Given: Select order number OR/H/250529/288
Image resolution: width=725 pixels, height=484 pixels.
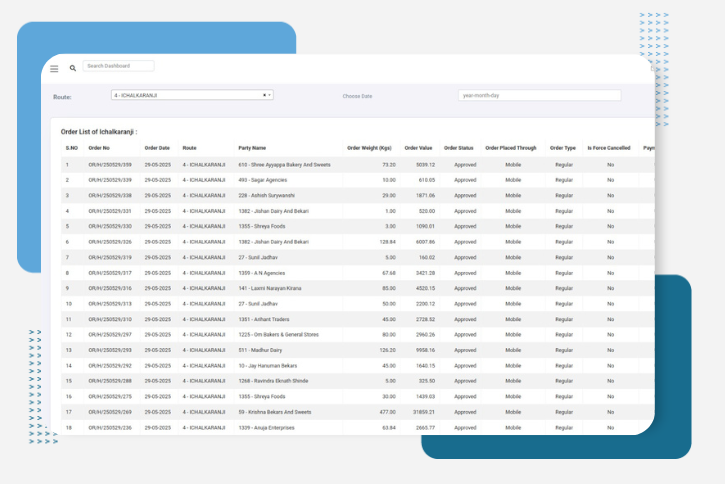Looking at the screenshot, I should pos(110,381).
